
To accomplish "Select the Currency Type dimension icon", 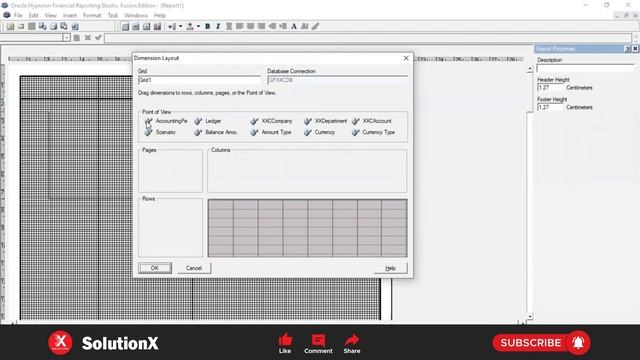I will [356, 132].
